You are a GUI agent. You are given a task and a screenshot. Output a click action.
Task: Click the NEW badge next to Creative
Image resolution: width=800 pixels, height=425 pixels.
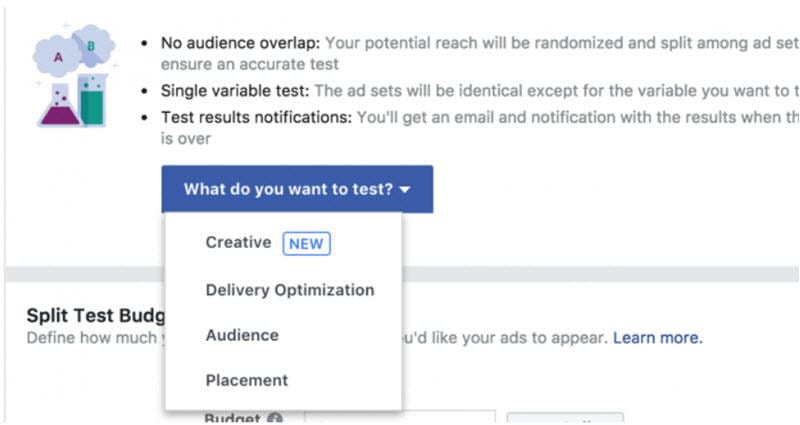pyautogui.click(x=307, y=243)
